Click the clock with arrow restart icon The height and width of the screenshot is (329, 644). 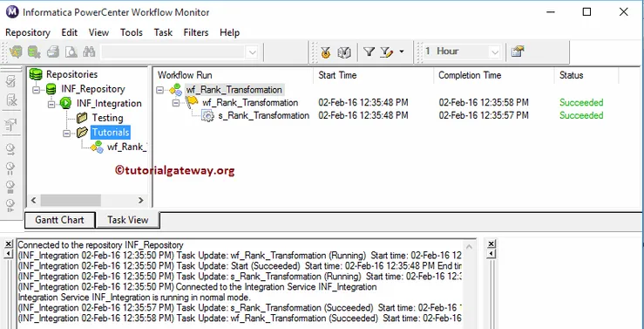pos(11,150)
